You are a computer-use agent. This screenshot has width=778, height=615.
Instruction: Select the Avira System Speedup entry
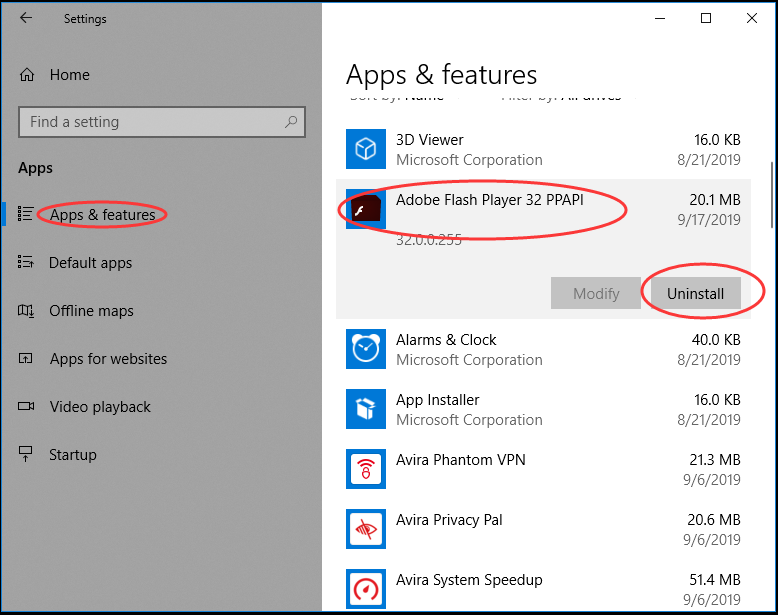click(543, 589)
